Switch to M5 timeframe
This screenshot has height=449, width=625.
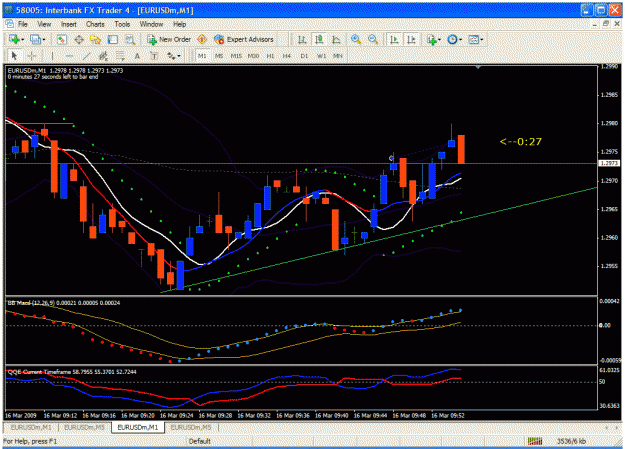click(219, 56)
